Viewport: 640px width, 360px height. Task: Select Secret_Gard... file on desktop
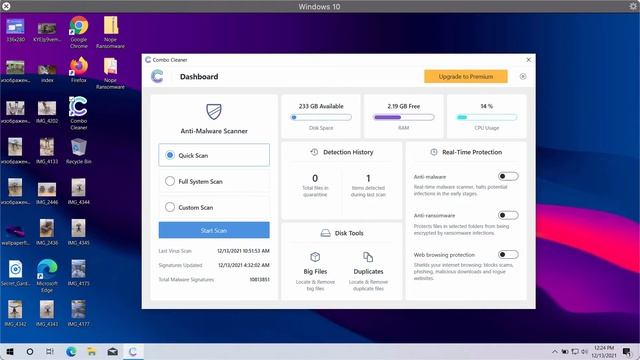coord(16,273)
